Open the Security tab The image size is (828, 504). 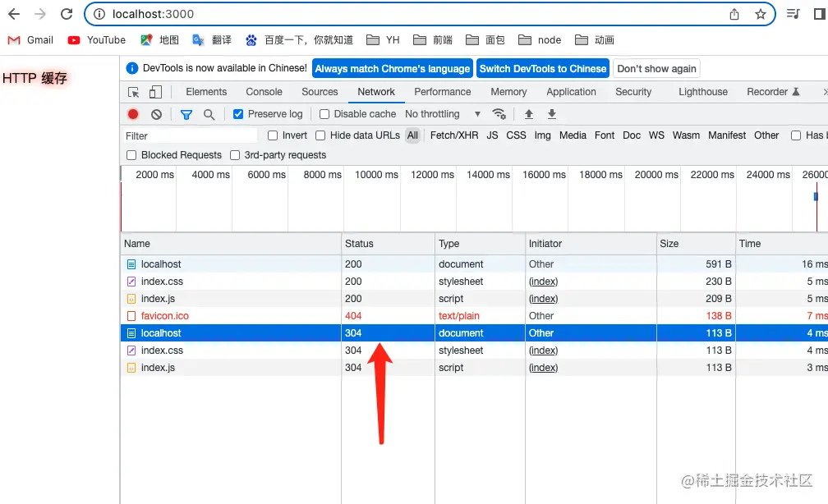[633, 92]
